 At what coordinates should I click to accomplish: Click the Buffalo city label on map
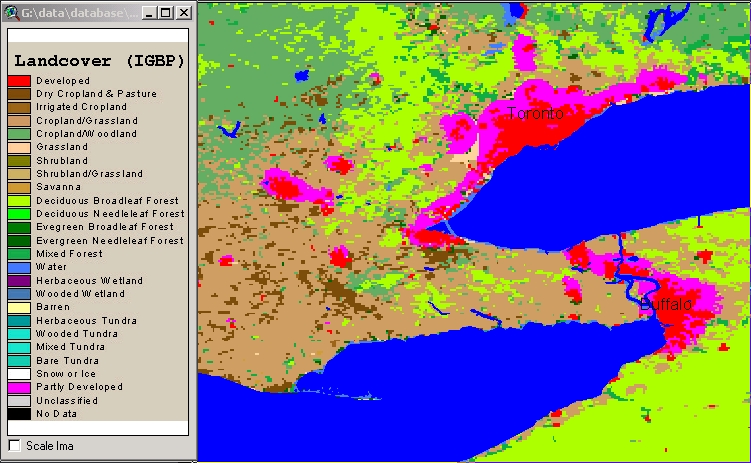click(665, 304)
